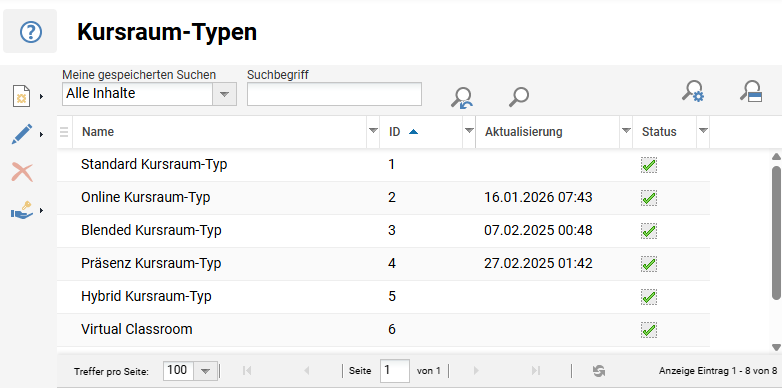The height and width of the screenshot is (388, 782).
Task: Click the new entry document icon
Action: (21, 96)
